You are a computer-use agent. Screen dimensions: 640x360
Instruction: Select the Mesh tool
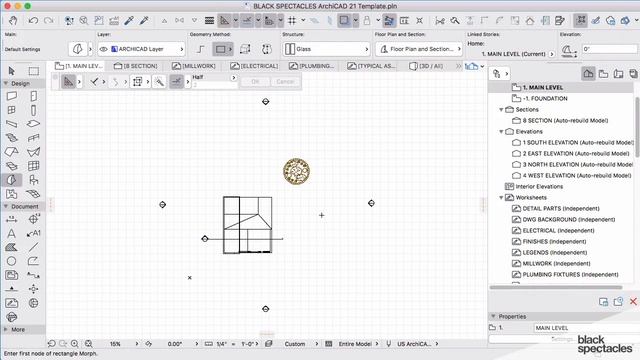(33, 193)
